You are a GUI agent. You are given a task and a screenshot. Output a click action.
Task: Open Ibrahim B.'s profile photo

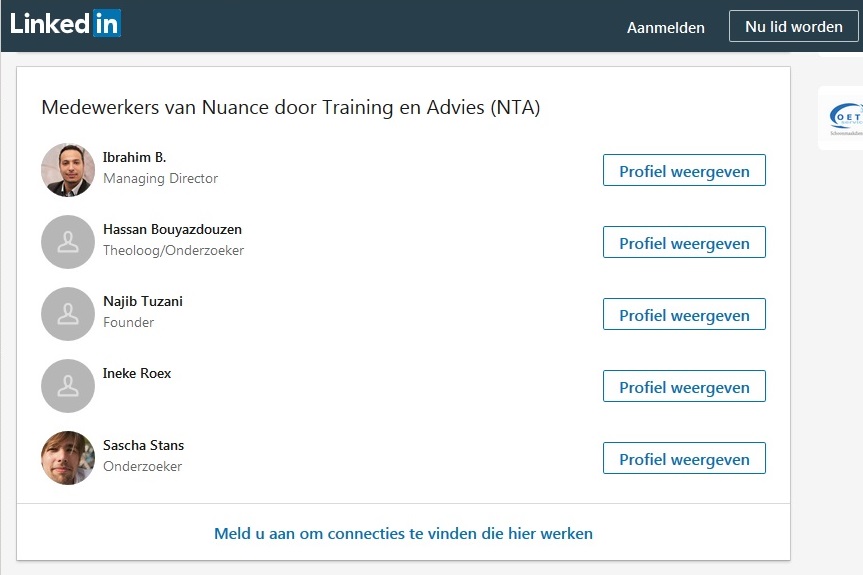(68, 170)
